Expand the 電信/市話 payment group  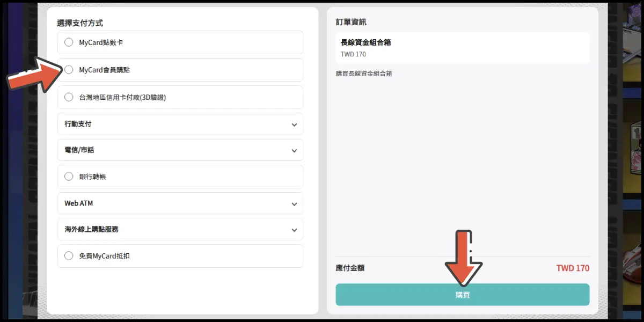point(79,150)
